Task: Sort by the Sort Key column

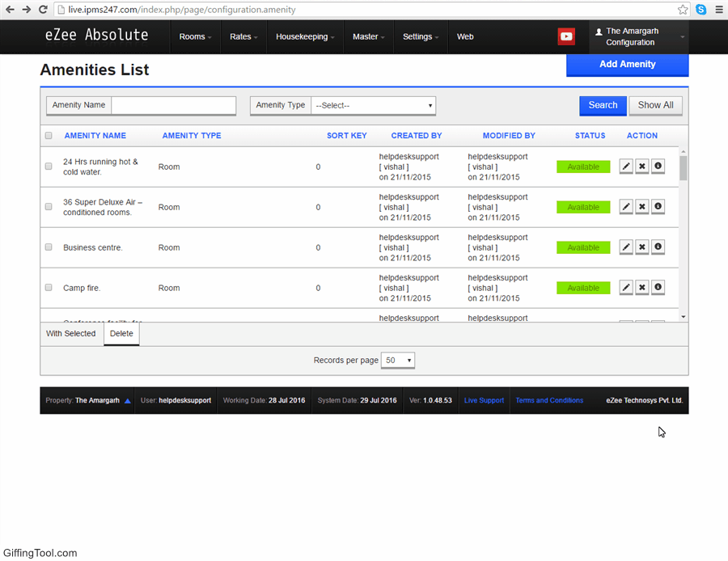Action: (346, 136)
